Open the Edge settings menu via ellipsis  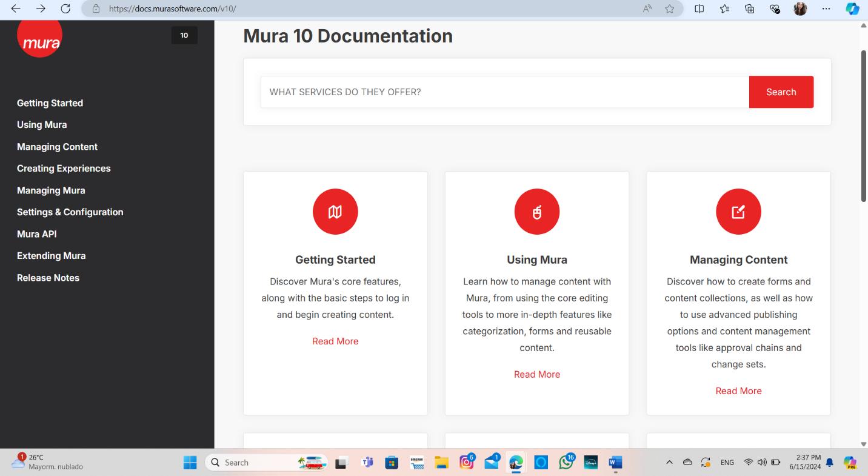coord(825,8)
